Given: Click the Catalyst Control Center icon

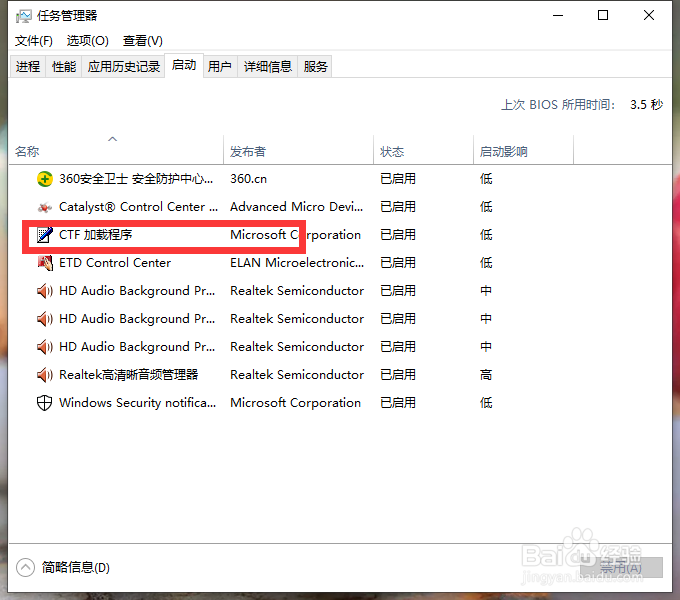Looking at the screenshot, I should pos(45,207).
